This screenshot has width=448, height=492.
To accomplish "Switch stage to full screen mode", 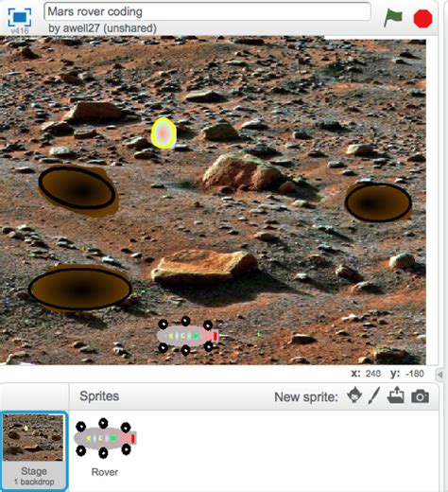I will click(x=20, y=17).
